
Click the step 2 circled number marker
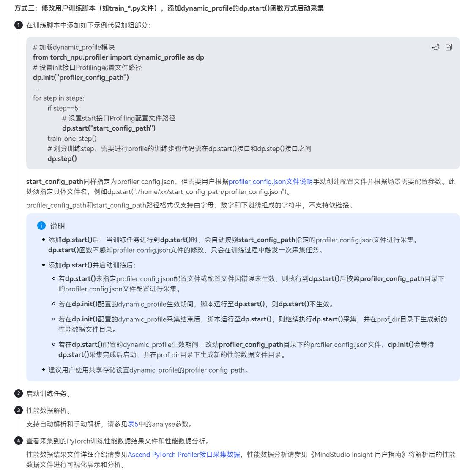19,394
